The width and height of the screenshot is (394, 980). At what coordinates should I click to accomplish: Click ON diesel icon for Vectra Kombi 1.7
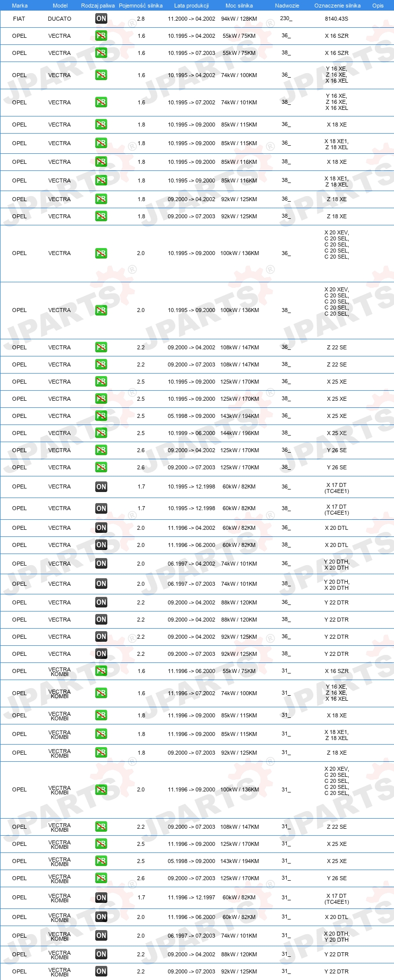[101, 898]
